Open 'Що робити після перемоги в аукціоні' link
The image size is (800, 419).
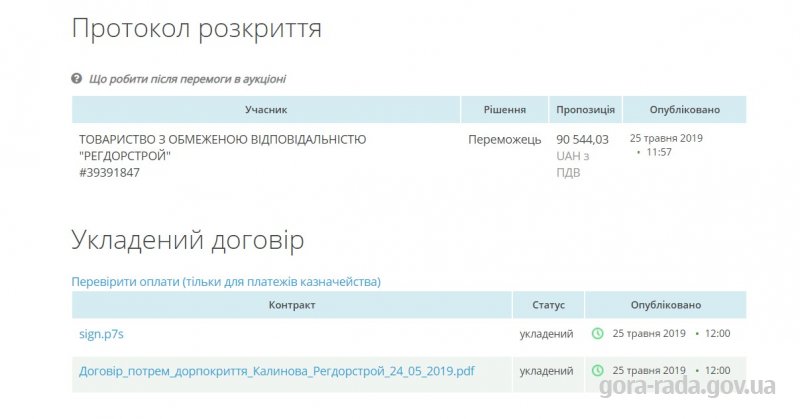pyautogui.click(x=187, y=79)
